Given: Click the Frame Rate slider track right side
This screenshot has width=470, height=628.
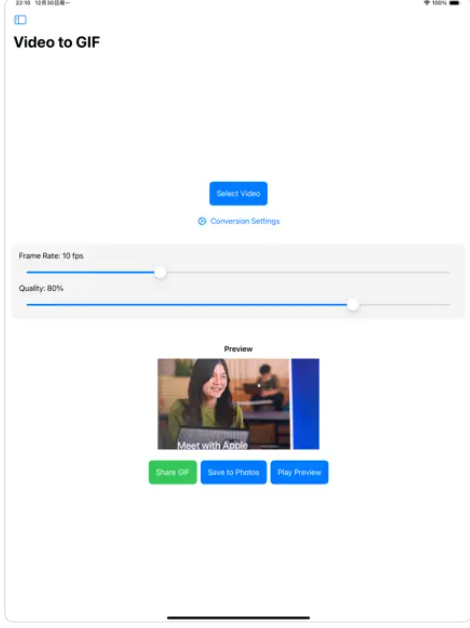Looking at the screenshot, I should pos(308,272).
